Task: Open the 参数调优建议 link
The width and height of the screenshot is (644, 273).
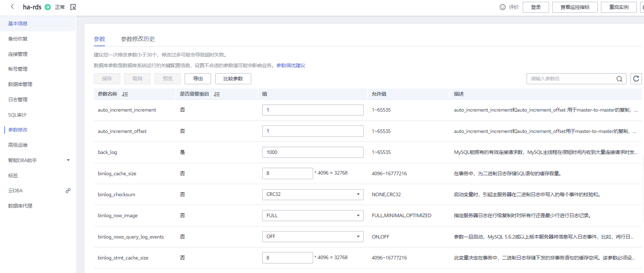Action: [291, 65]
